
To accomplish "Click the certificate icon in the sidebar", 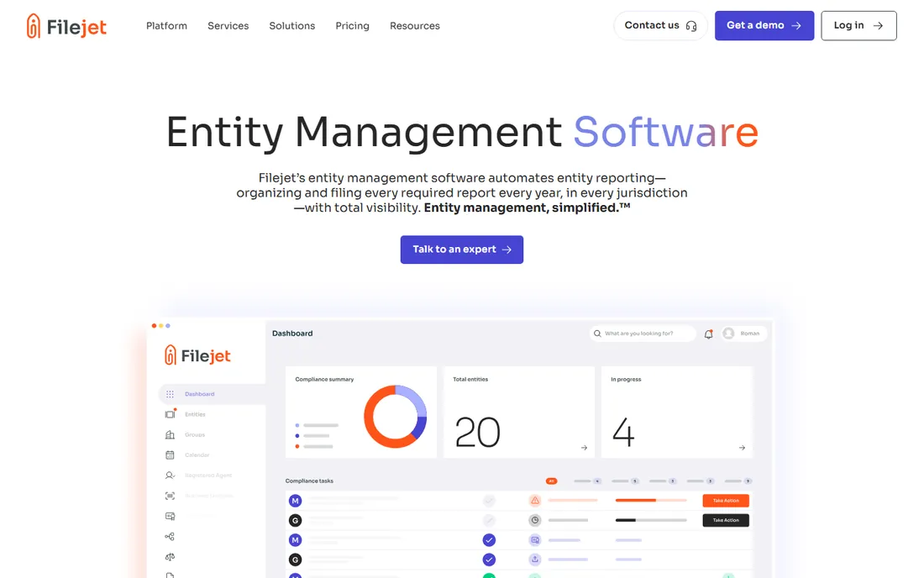I will tap(170, 516).
